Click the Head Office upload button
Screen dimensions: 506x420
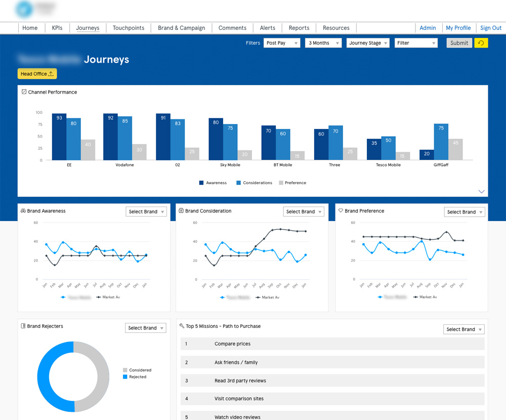coord(37,73)
